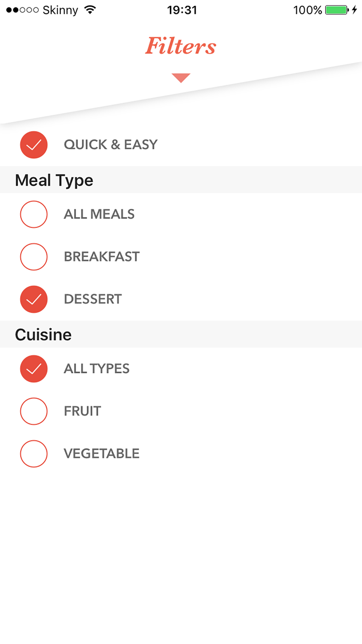Enable the Breakfast filter circle

tap(34, 257)
